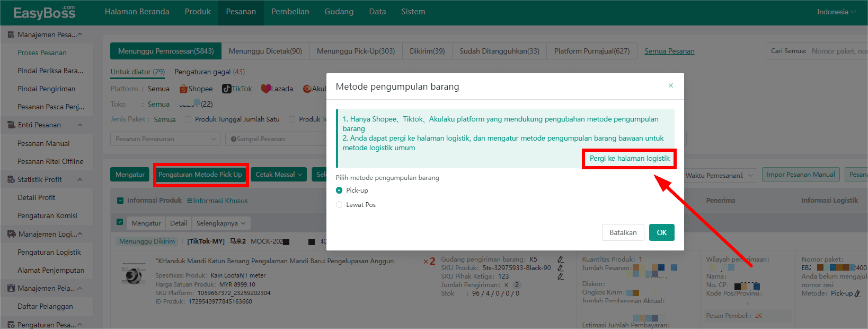Toggle the Informasi Produk column icon
Image resolution: width=868 pixels, height=329 pixels.
tap(120, 201)
